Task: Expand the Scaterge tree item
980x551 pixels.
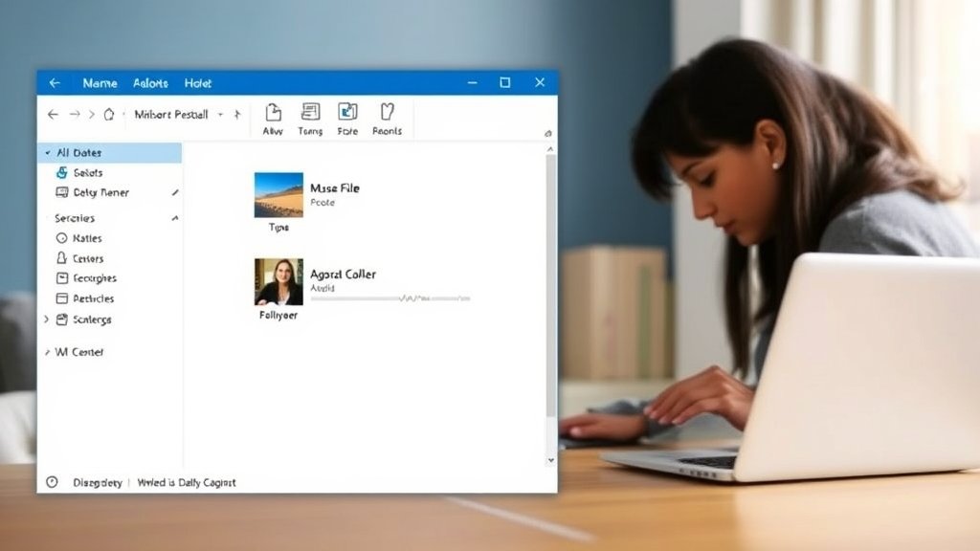Action: tap(47, 320)
